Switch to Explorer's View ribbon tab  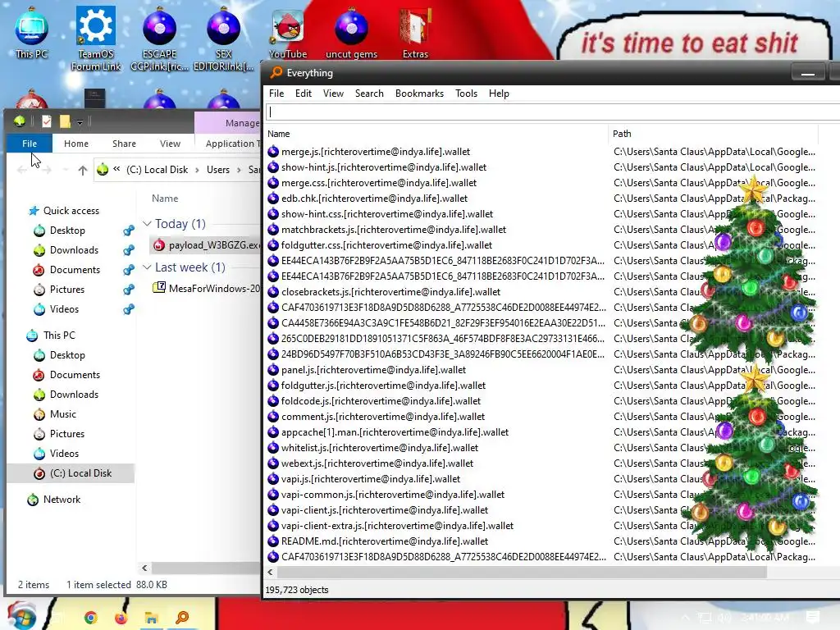[170, 144]
